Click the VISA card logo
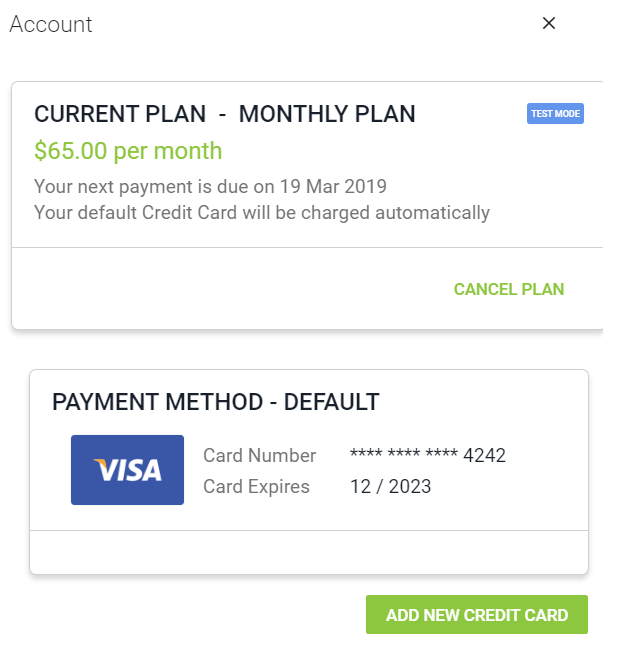Image resolution: width=620 pixels, height=652 pixels. [127, 470]
